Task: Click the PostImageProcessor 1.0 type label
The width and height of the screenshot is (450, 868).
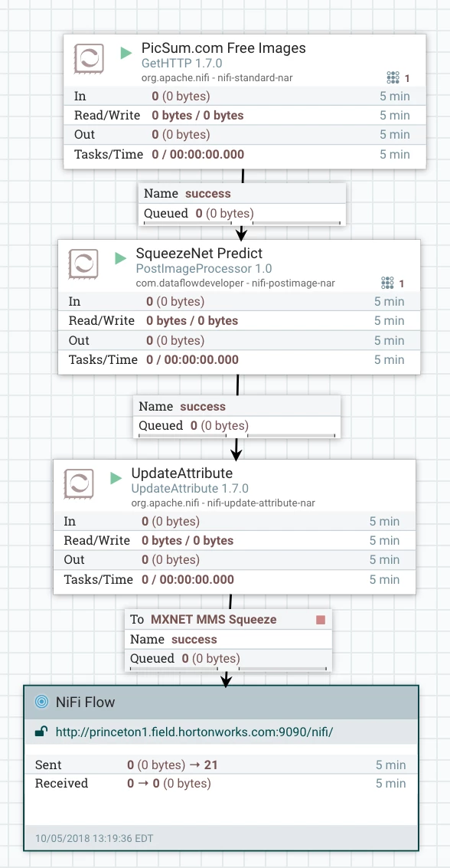Action: [x=204, y=269]
